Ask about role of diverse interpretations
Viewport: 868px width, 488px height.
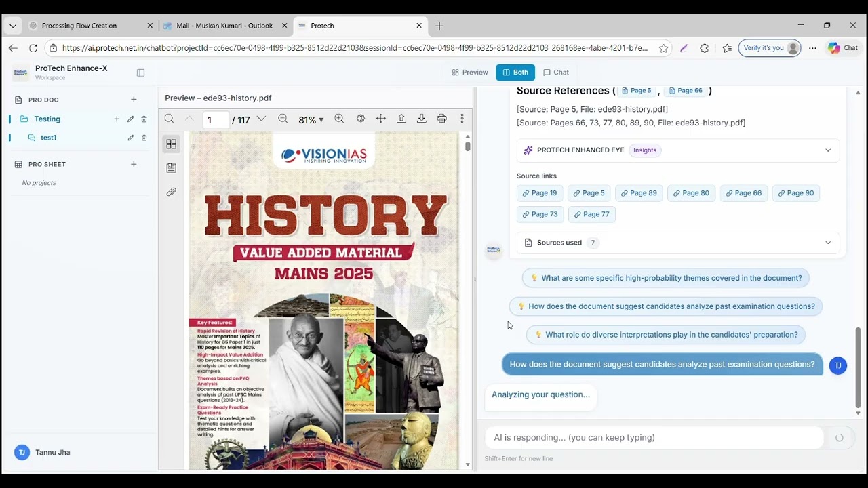pos(666,335)
